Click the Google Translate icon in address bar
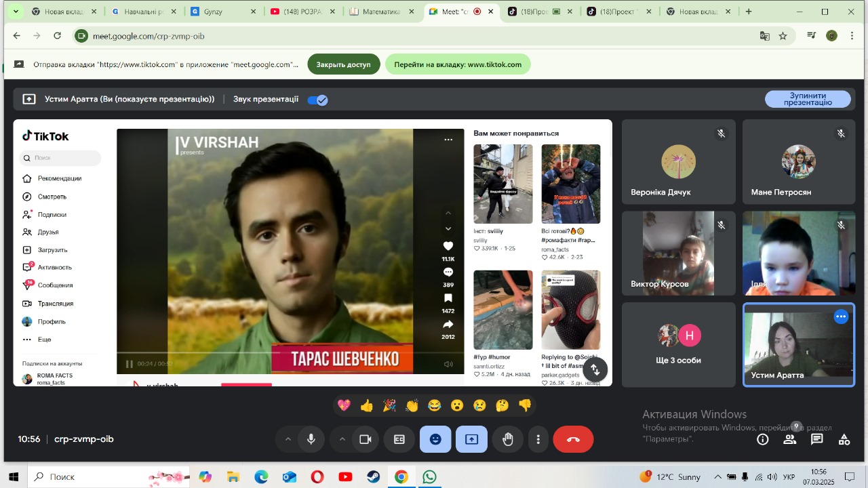 (x=764, y=36)
